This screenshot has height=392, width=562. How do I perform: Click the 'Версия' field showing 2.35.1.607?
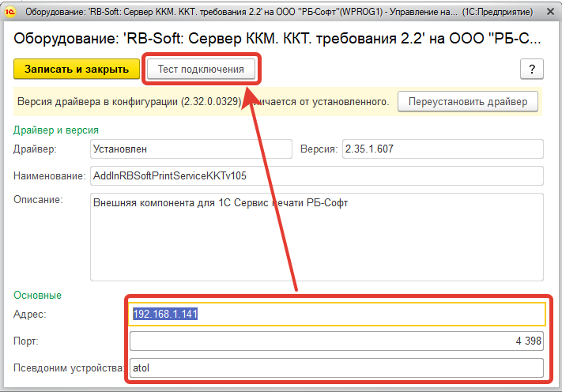click(443, 149)
